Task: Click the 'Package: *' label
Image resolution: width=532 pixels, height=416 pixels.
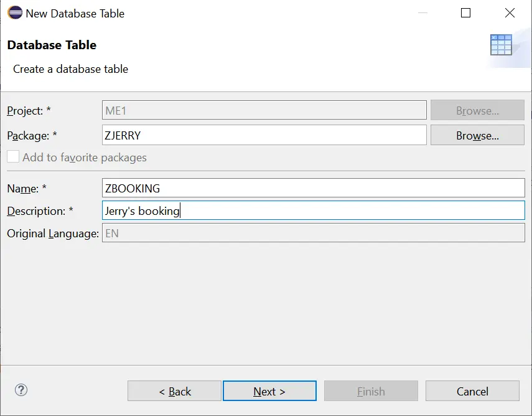Action: 32,136
